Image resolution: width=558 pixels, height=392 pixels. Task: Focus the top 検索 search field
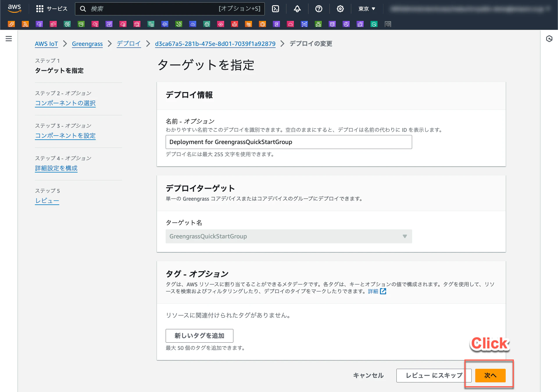coord(170,9)
